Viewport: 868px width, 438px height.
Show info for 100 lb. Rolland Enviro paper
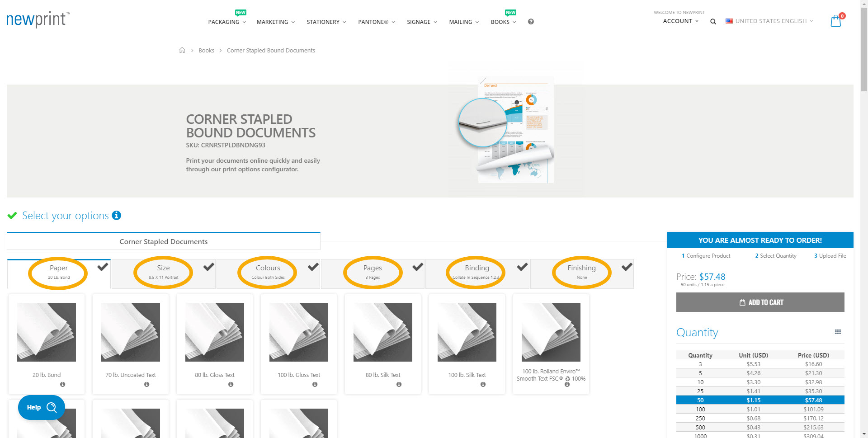point(567,384)
